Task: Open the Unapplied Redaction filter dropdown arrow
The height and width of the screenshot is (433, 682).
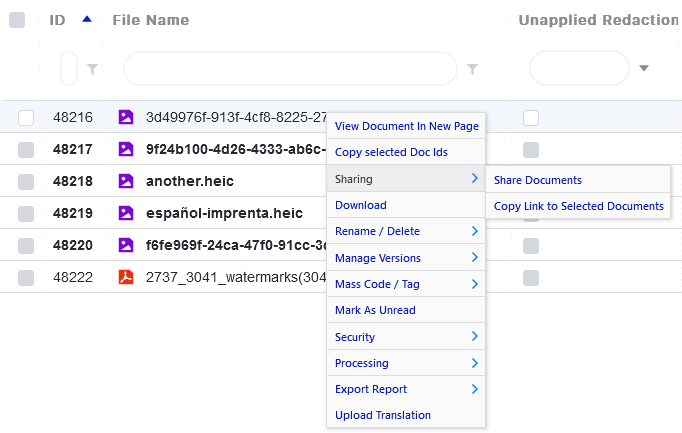Action: [644, 68]
